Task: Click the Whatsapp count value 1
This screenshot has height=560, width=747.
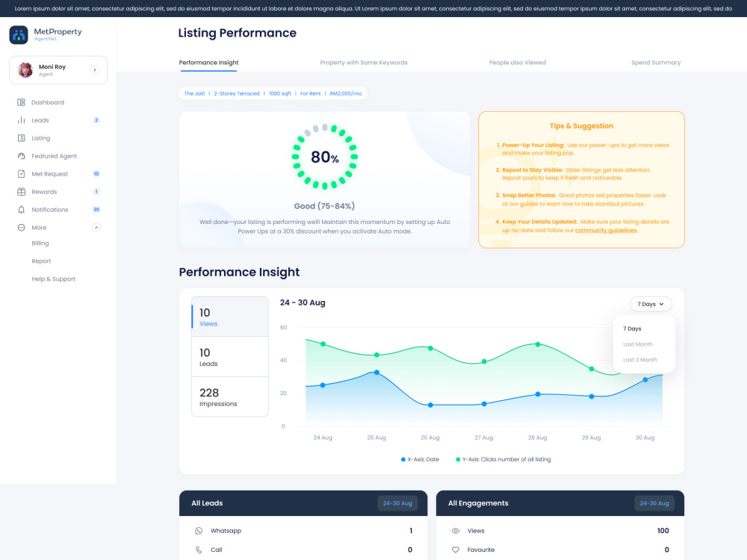Action: tap(411, 530)
